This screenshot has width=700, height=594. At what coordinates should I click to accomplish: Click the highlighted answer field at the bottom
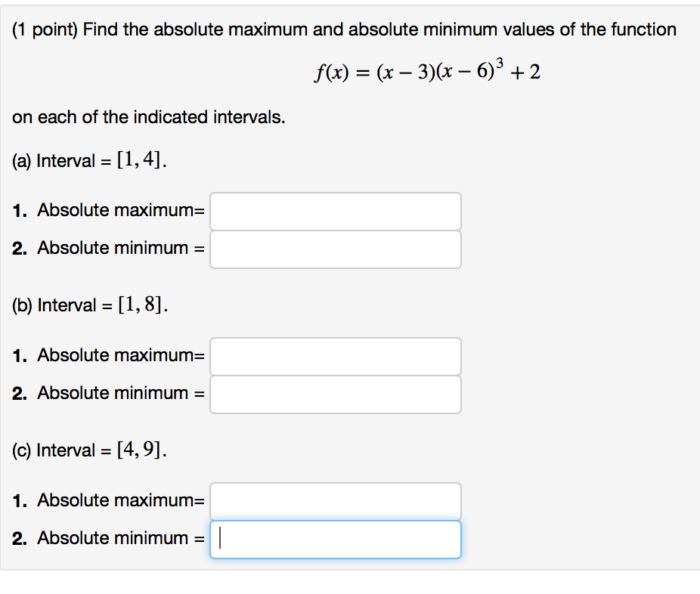(336, 538)
